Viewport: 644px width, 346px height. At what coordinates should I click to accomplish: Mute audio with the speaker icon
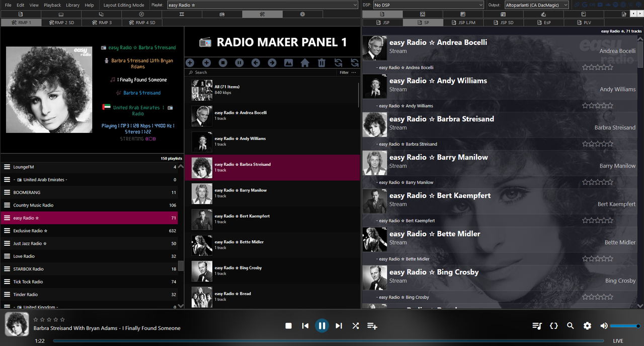(604, 326)
